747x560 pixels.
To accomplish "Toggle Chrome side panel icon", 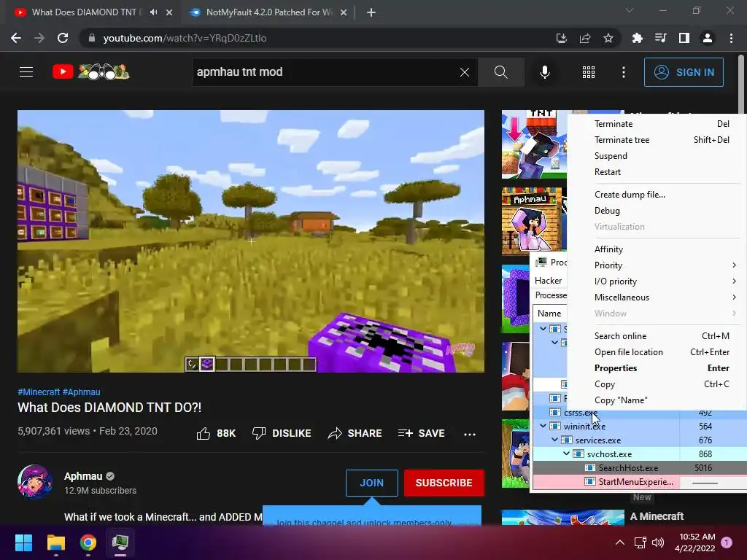I will pos(684,38).
